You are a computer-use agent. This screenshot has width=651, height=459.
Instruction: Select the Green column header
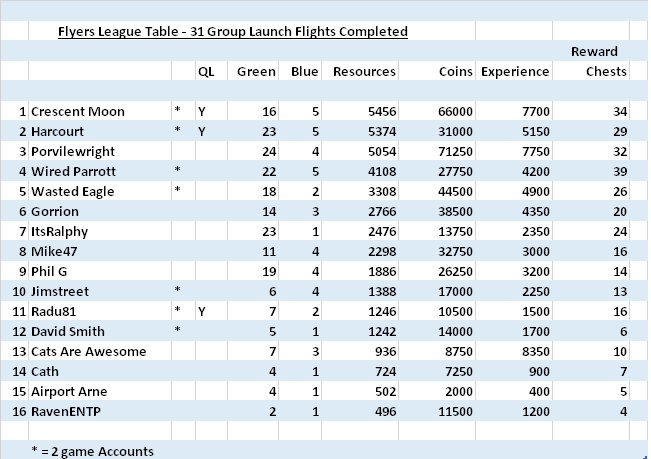256,72
